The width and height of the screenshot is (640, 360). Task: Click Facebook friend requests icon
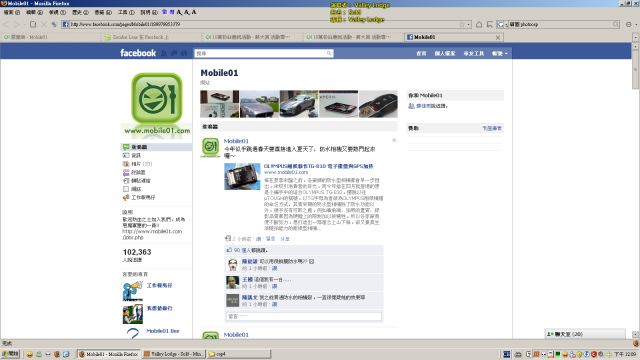point(164,53)
